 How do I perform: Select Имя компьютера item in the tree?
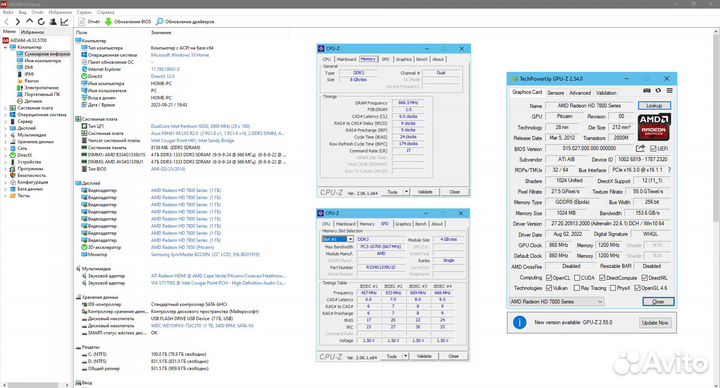click(x=39, y=61)
